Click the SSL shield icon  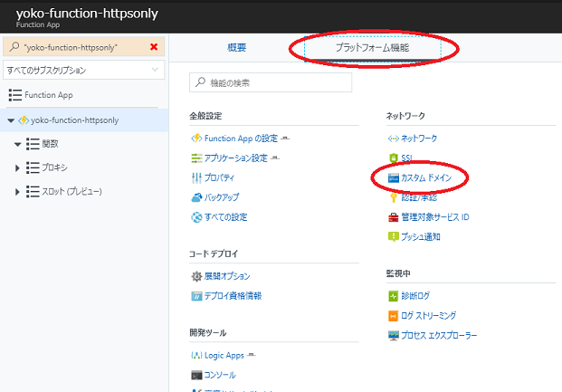(393, 158)
